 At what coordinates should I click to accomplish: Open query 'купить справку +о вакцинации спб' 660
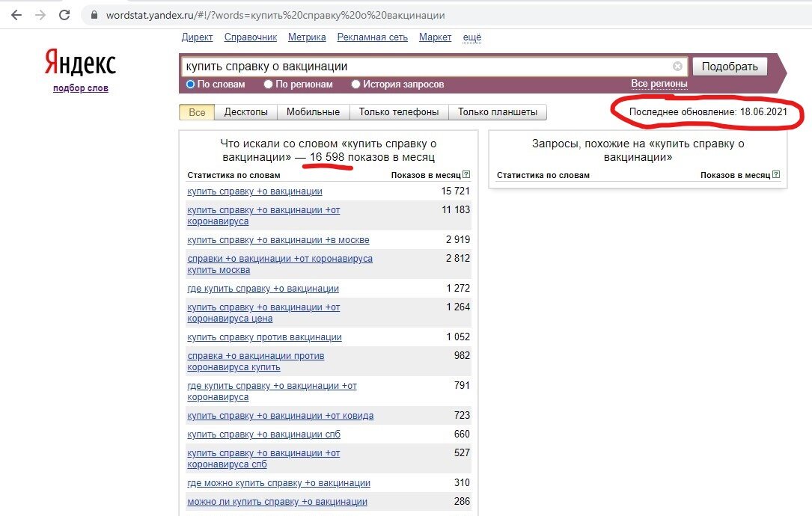[x=263, y=434]
